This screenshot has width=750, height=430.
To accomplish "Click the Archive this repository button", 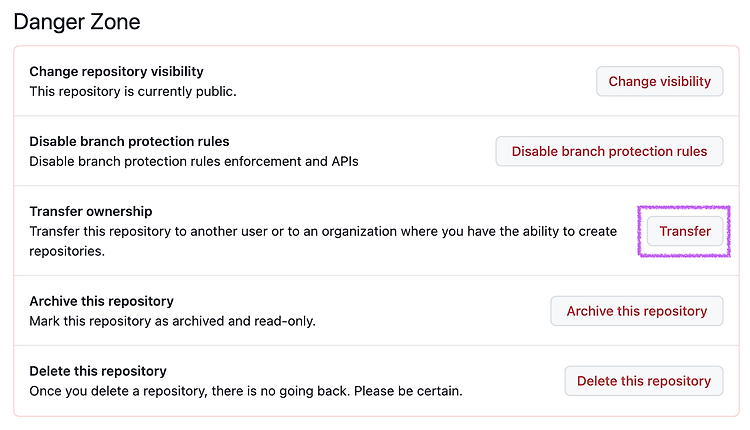I will click(637, 311).
